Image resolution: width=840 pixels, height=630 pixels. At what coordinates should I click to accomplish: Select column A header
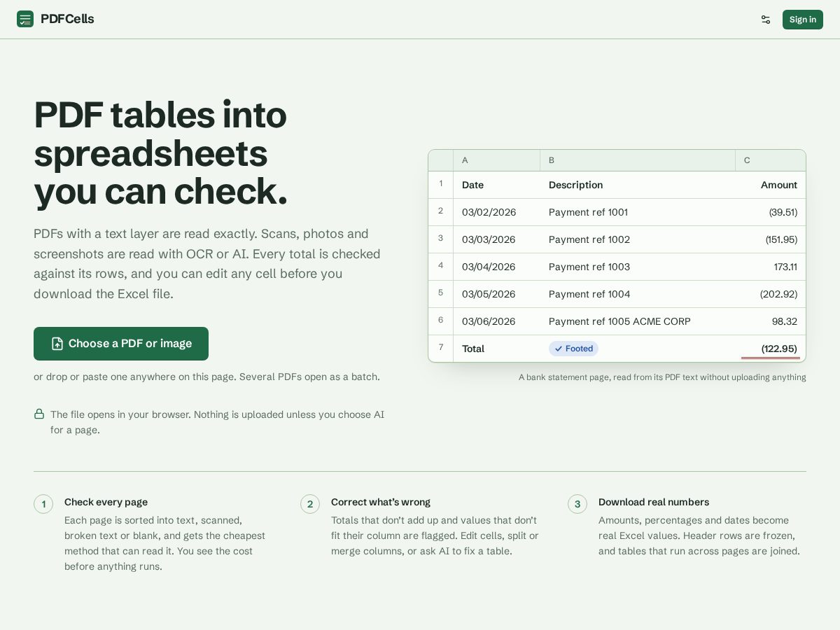click(496, 160)
